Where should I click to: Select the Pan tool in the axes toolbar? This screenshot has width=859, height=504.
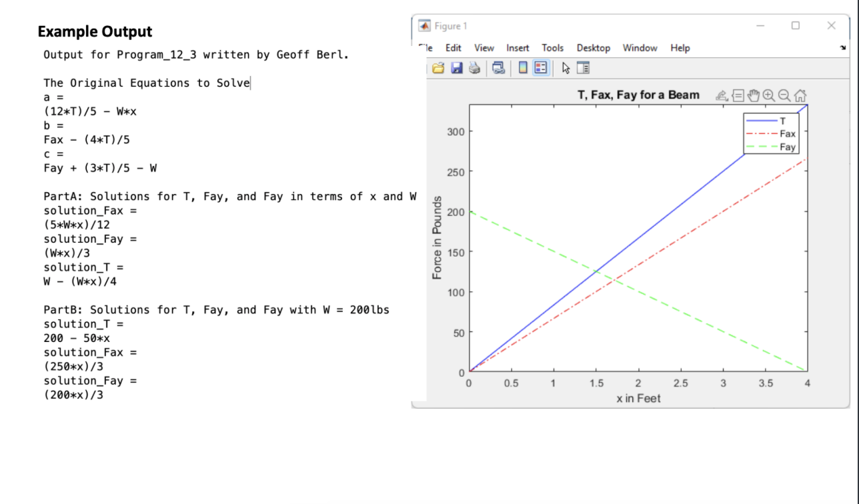click(x=754, y=96)
